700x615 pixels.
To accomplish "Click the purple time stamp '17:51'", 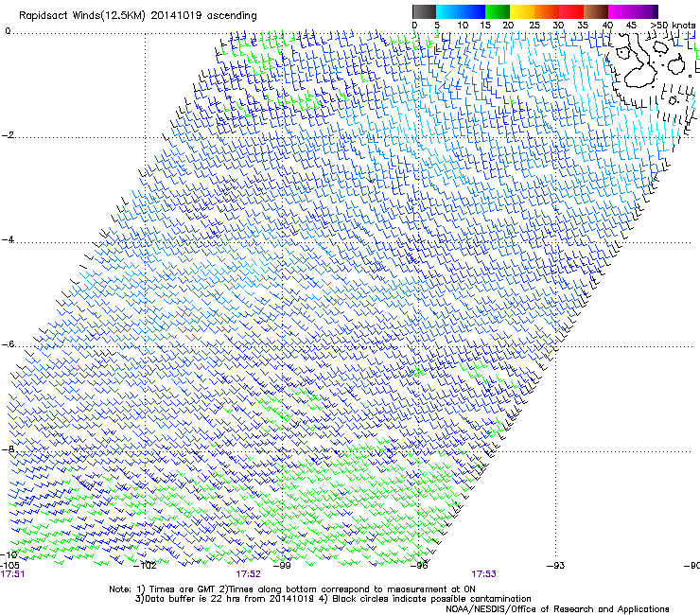I will 12,574.
